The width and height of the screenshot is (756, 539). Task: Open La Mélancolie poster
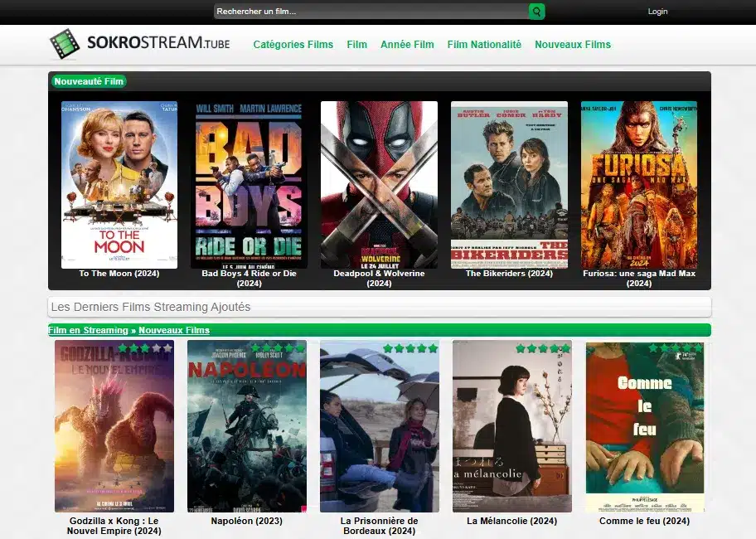pos(512,426)
